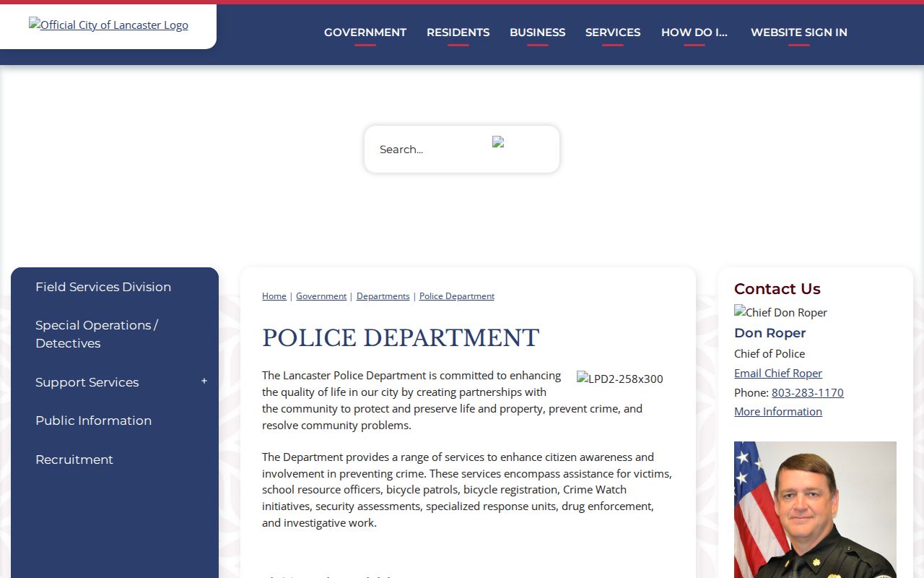Open the Recruitment sidebar link

pyautogui.click(x=74, y=460)
